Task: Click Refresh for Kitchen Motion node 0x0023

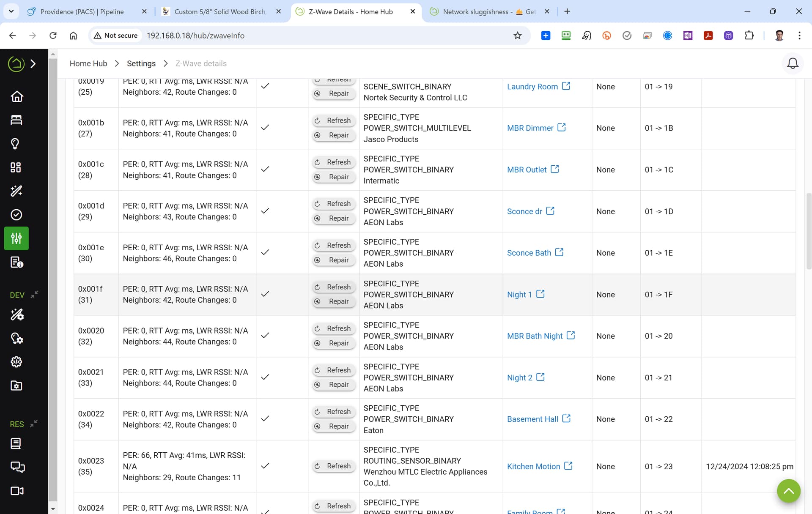Action: tap(333, 466)
